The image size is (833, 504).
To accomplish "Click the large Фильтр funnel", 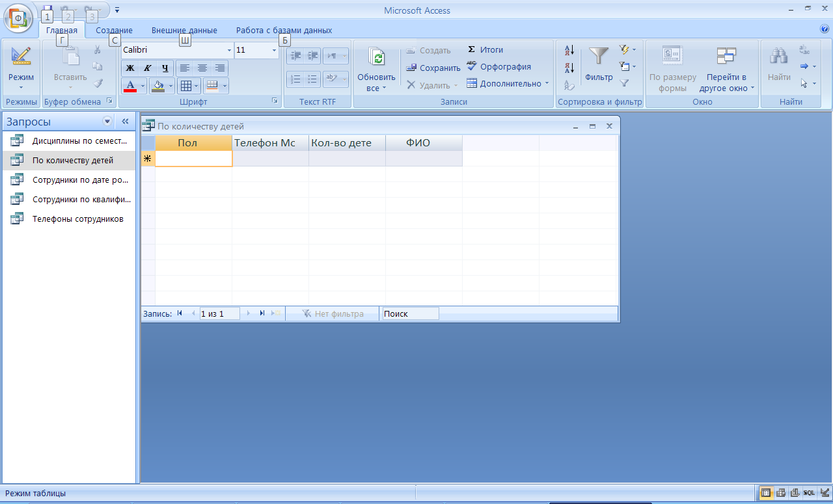I will point(599,65).
